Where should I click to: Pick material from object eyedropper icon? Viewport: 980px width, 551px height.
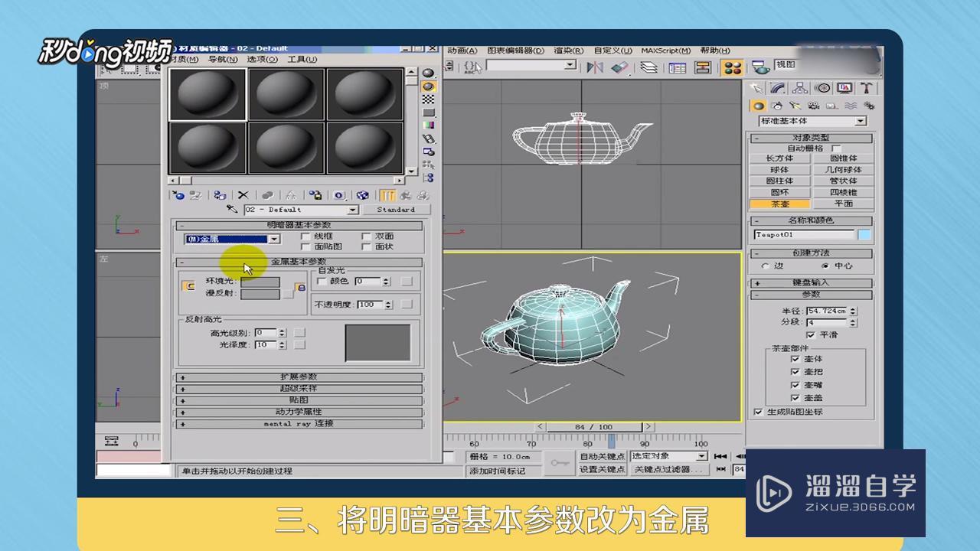pos(233,209)
